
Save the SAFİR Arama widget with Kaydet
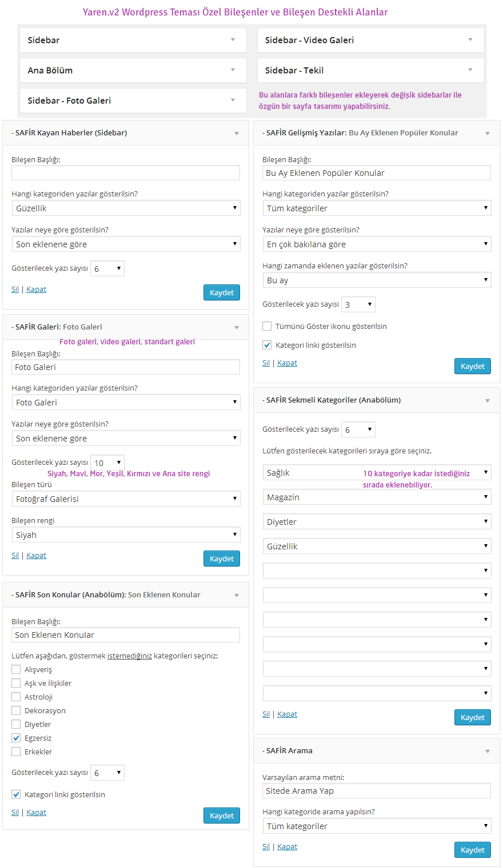473,850
